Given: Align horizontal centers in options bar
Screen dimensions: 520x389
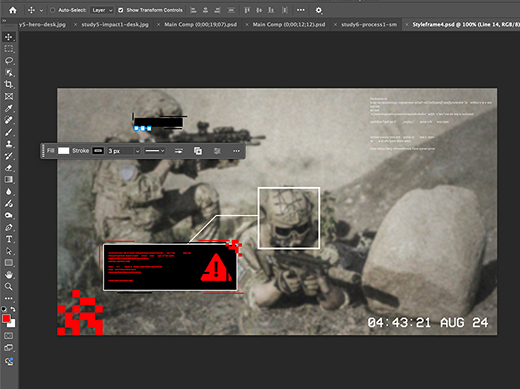Looking at the screenshot, I should [205, 10].
